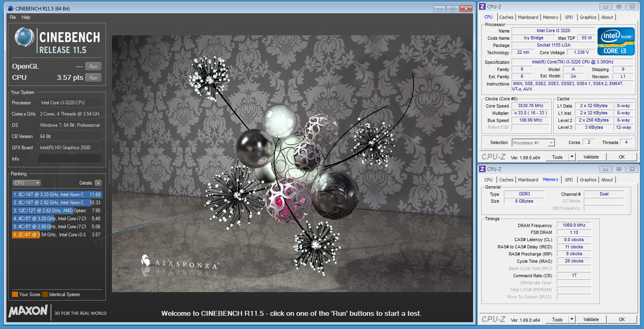Switch to SPD tab in bottom CPU-Z

click(x=569, y=180)
